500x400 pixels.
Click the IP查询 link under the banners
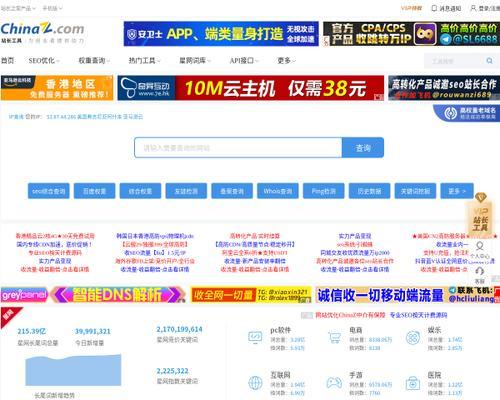click(16, 117)
